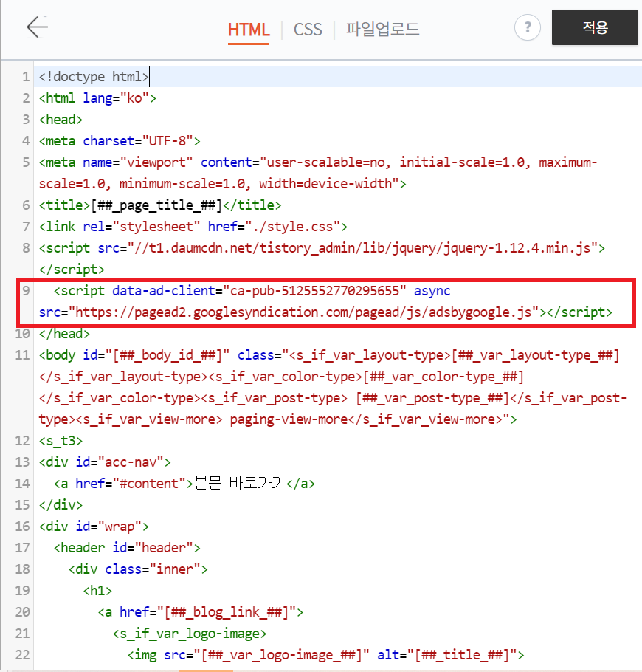This screenshot has width=642, height=672.
Task: Click the div id="wrap" line
Action: point(94,527)
